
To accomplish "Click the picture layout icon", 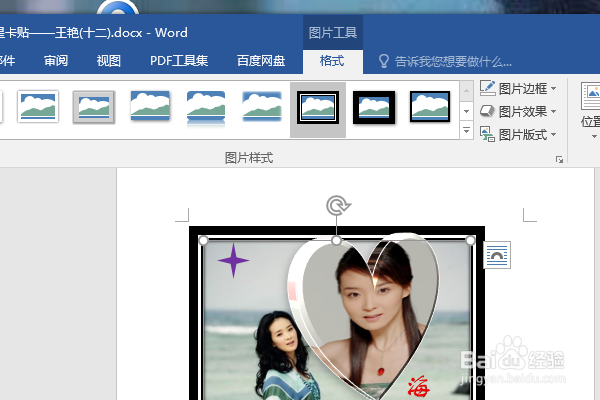I will click(x=488, y=134).
